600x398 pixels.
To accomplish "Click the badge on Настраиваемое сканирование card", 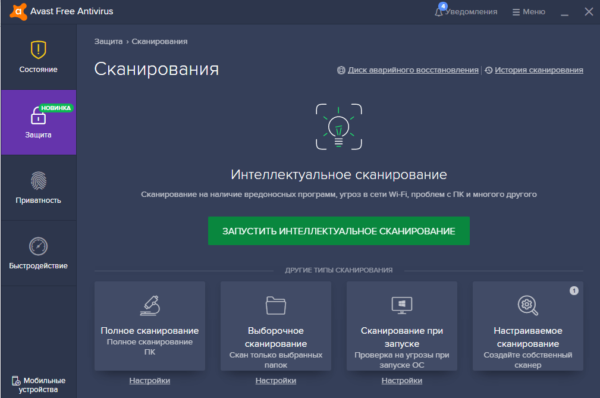I will coord(574,291).
